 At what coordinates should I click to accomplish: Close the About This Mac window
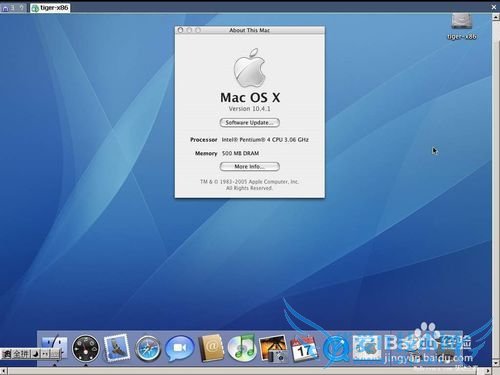[x=180, y=30]
